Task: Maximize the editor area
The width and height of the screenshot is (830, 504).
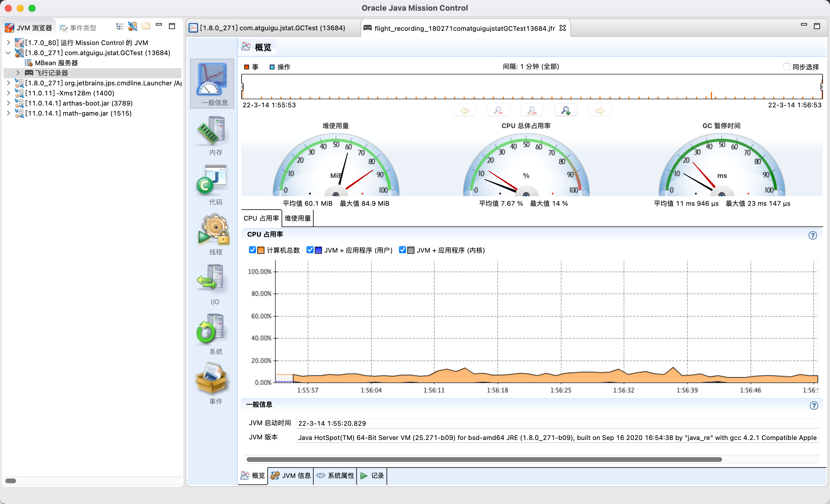Action: [817, 26]
